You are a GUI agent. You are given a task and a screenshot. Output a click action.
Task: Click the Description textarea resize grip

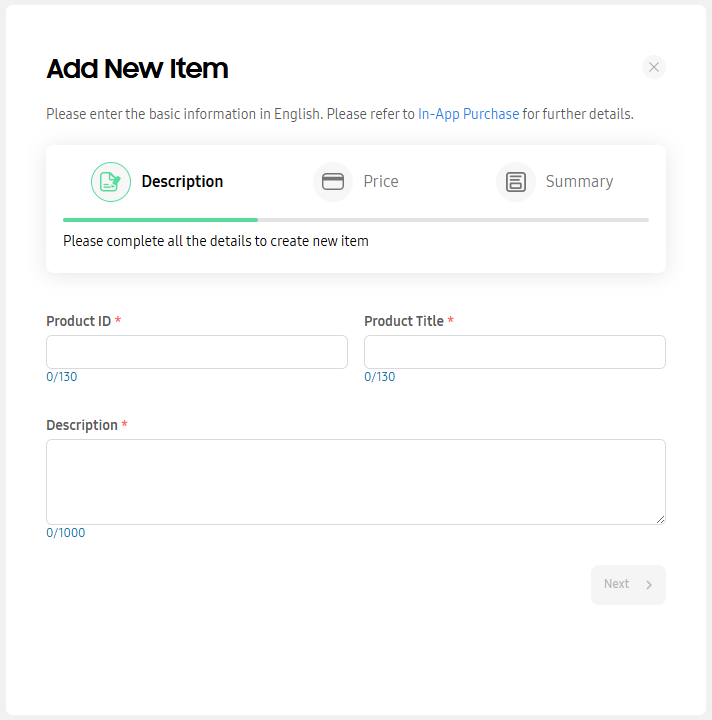tap(660, 519)
